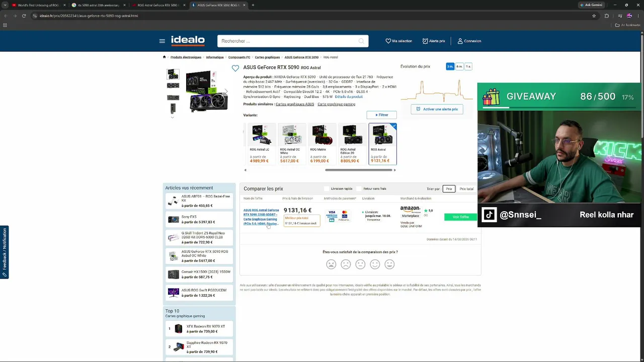644x362 pixels.
Task: Reload the page in the browser
Action: click(24, 16)
